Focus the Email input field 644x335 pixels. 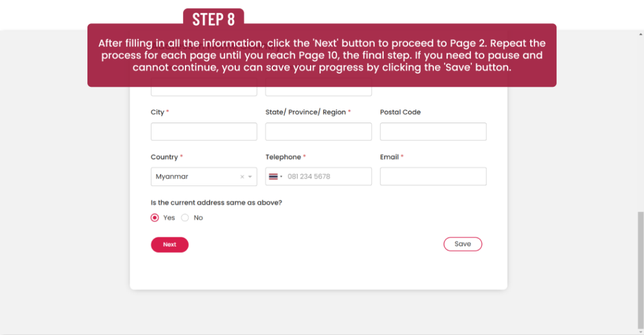pyautogui.click(x=433, y=177)
